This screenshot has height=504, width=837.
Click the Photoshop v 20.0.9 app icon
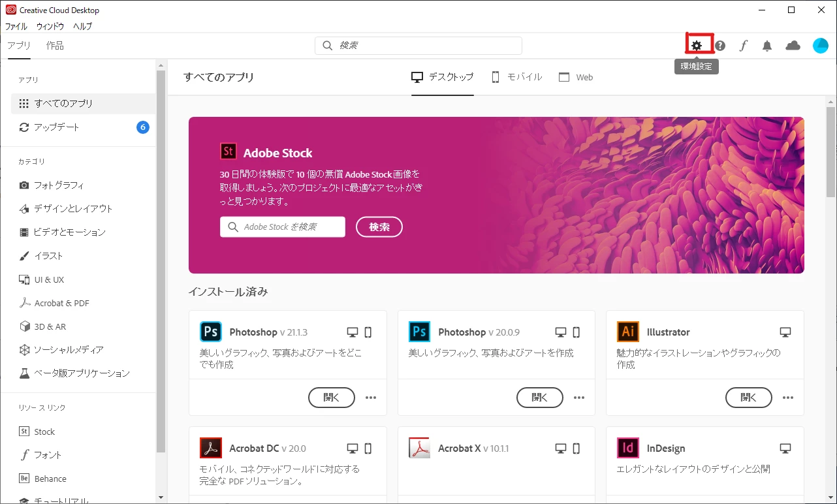(420, 332)
